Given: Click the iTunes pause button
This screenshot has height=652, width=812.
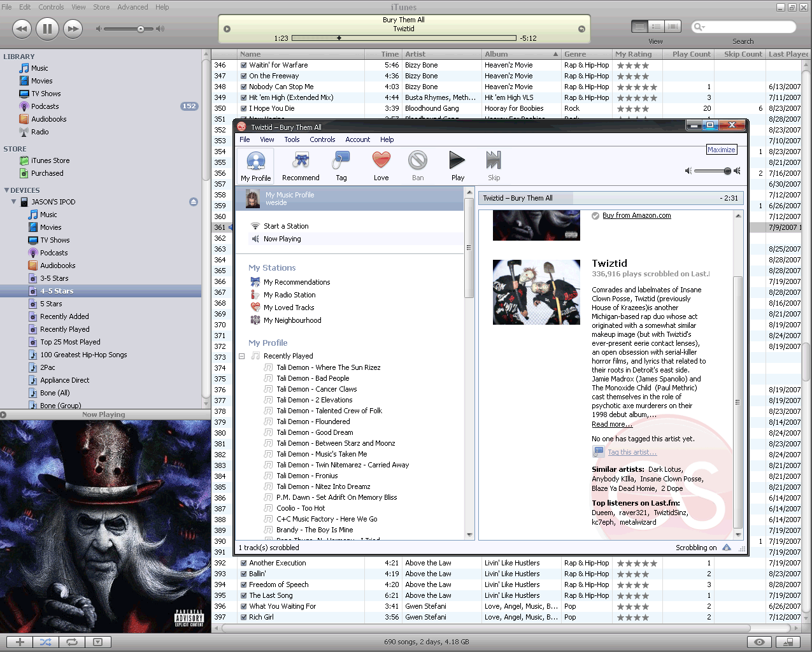Looking at the screenshot, I should pyautogui.click(x=47, y=29).
